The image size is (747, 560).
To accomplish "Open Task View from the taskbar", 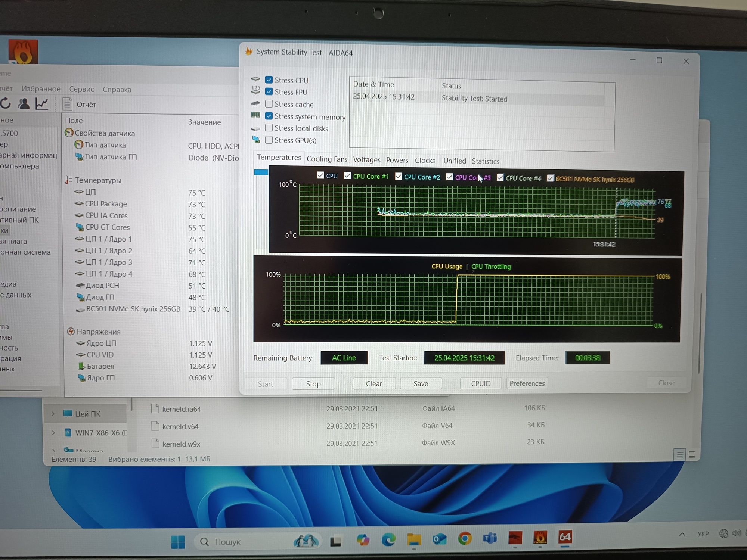I will pyautogui.click(x=335, y=541).
